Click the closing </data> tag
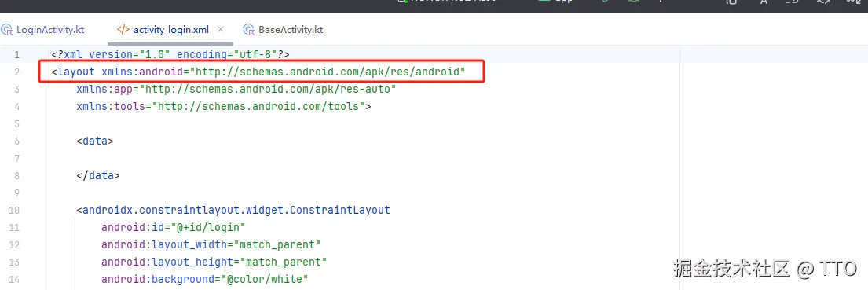Viewport: 868px width, 290px height. point(98,176)
